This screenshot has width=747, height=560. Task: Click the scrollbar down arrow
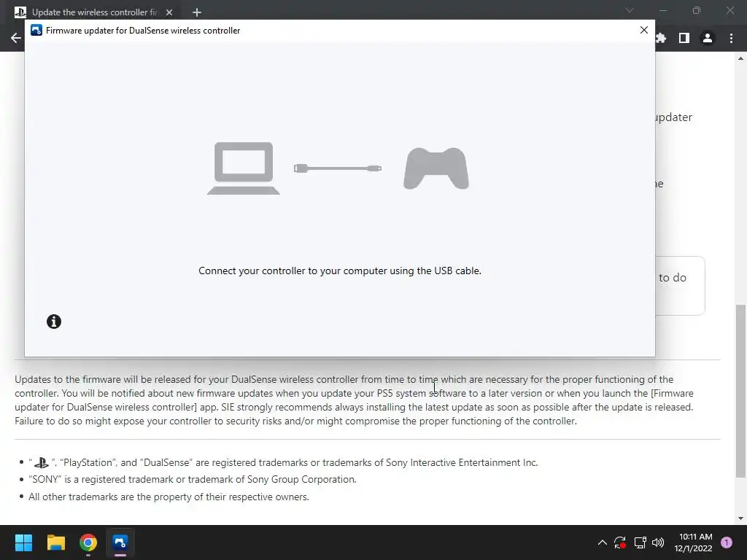click(740, 518)
